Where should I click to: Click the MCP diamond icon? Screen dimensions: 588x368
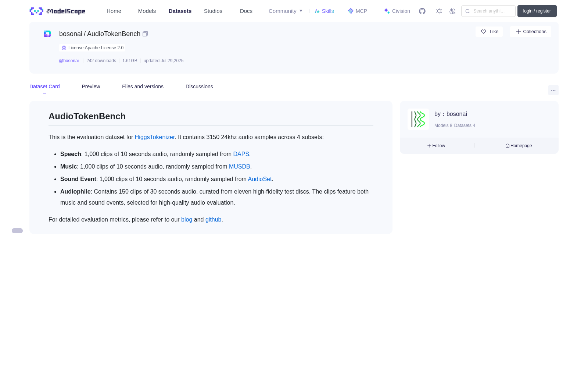tap(351, 11)
